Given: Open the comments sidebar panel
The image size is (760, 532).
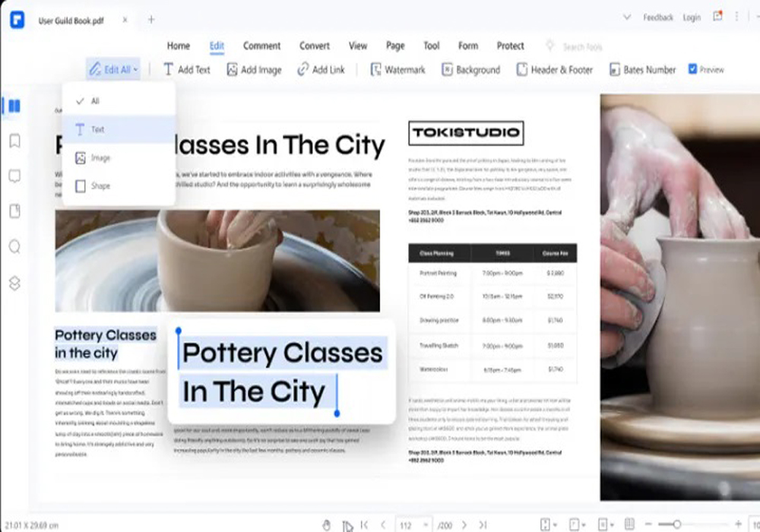Looking at the screenshot, I should [14, 176].
